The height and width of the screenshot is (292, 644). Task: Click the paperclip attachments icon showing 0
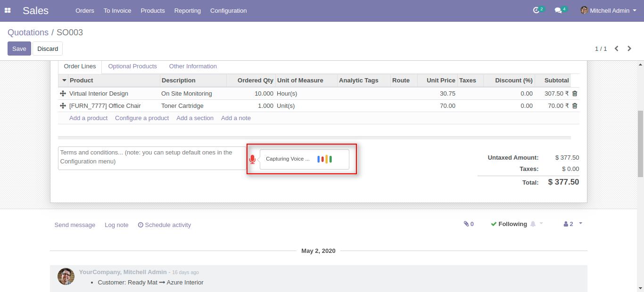point(468,224)
